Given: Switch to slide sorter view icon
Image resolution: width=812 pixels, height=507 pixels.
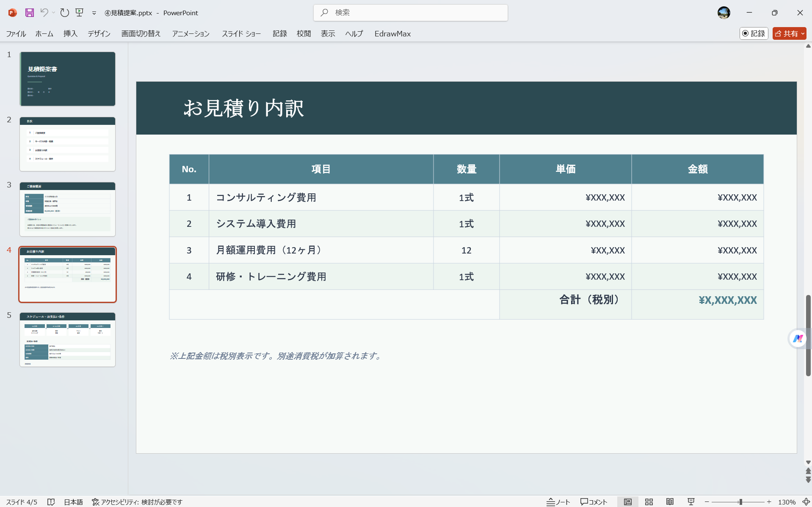Looking at the screenshot, I should pos(649,502).
